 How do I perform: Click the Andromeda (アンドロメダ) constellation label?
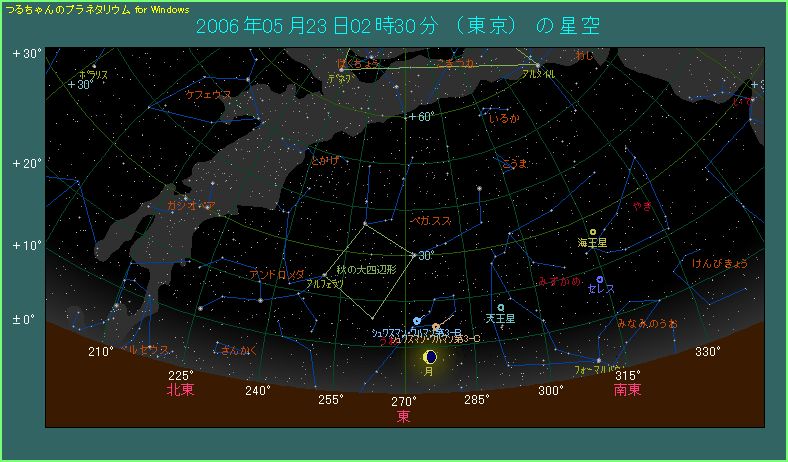point(277,273)
